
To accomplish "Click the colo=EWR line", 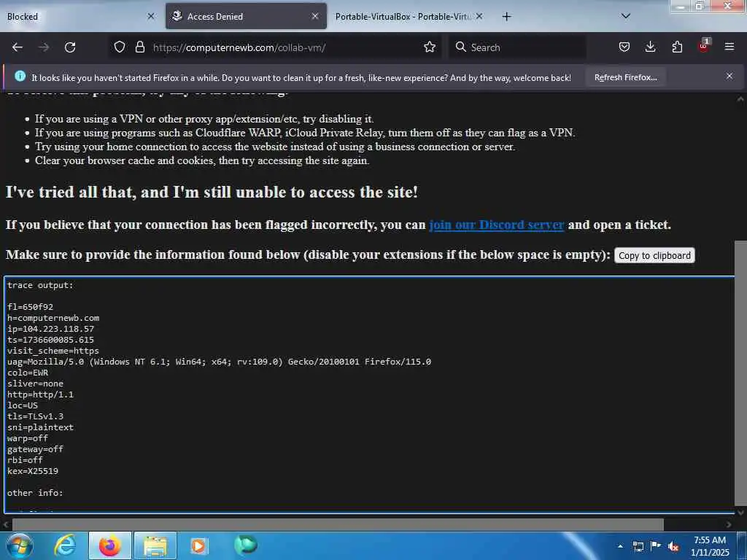I will (28, 373).
